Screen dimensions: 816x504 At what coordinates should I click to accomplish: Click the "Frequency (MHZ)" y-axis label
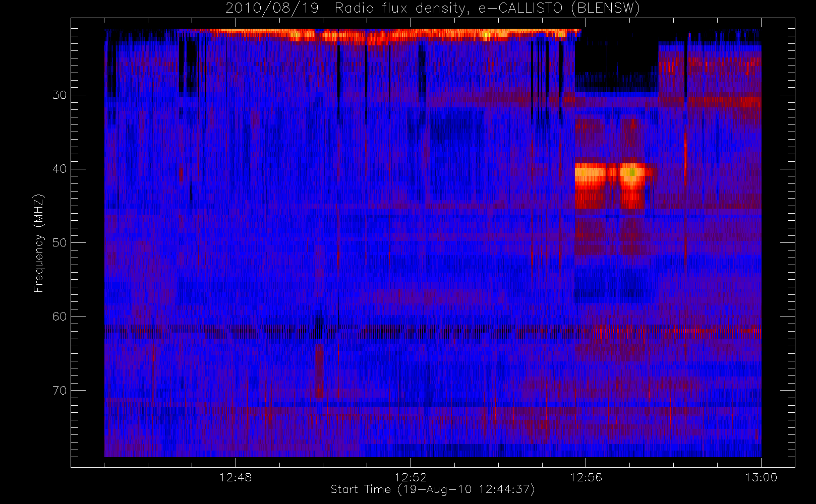coord(39,243)
